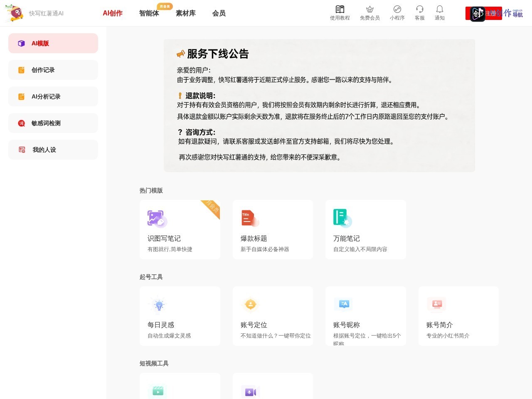This screenshot has height=399, width=532.
Task: Click the description 自动生成爆文灵感
Action: tap(169, 336)
